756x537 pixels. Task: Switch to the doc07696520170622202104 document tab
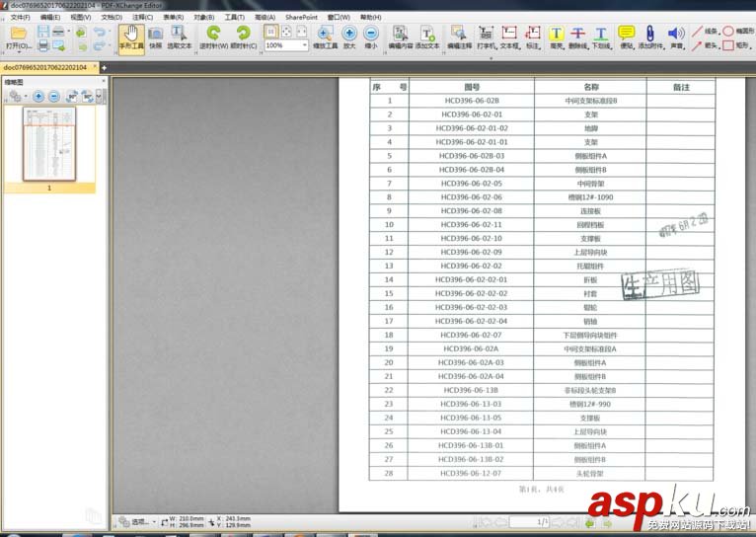(45, 67)
